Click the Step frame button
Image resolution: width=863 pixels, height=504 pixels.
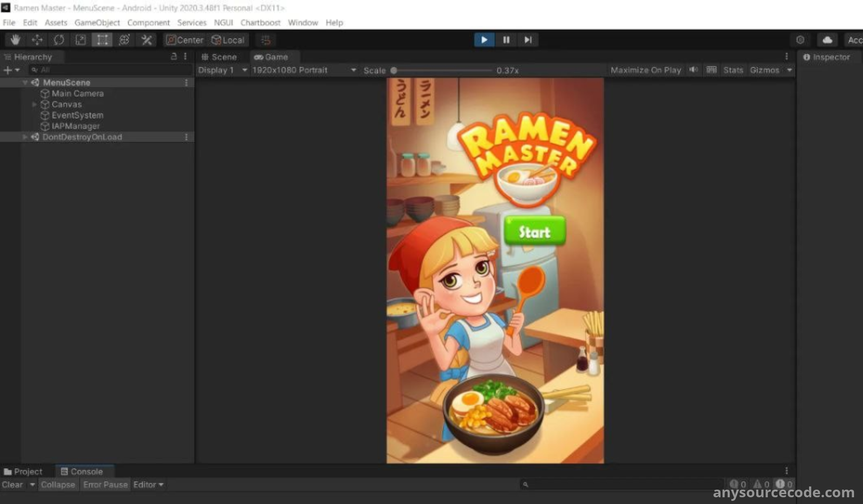528,40
